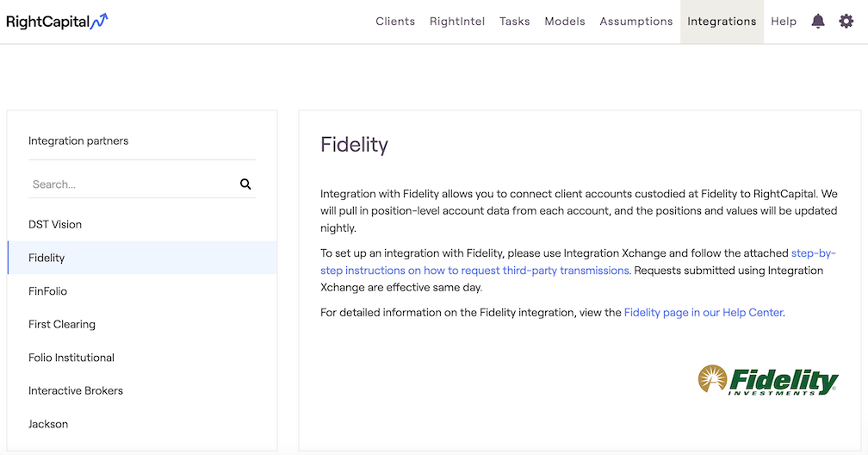Open the notifications bell icon
The height and width of the screenshot is (455, 868).
click(818, 21)
